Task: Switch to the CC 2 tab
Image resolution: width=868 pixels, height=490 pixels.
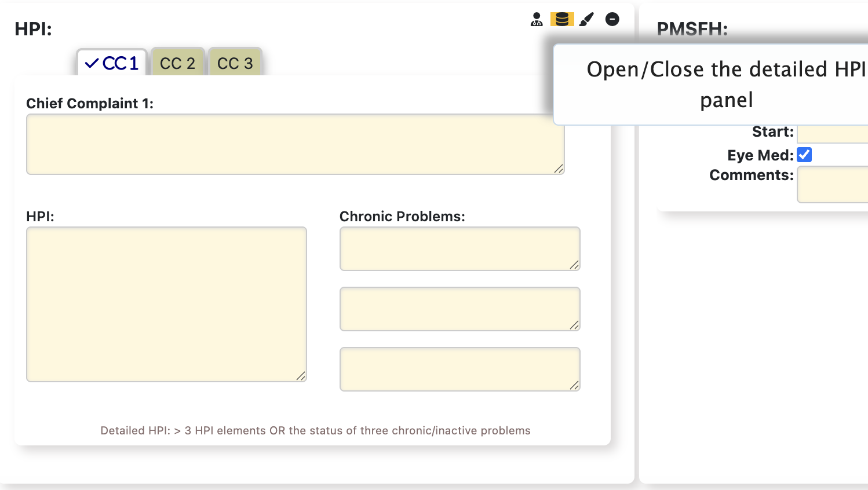Action: tap(177, 63)
